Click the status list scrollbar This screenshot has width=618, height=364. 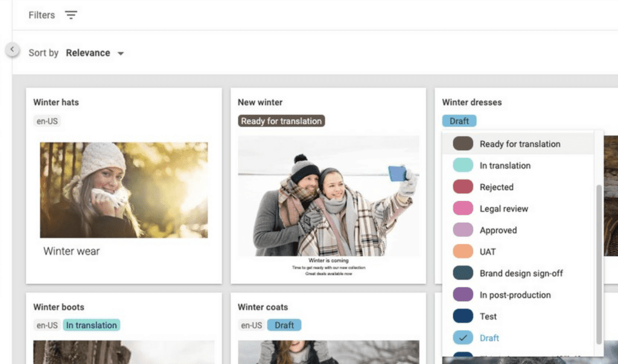point(599,264)
